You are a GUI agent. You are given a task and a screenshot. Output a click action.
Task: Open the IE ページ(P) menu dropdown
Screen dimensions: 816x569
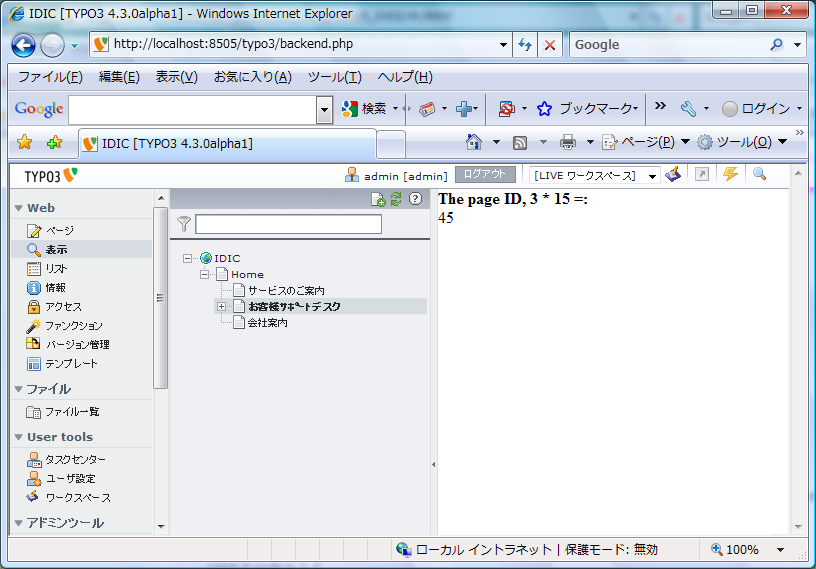685,142
